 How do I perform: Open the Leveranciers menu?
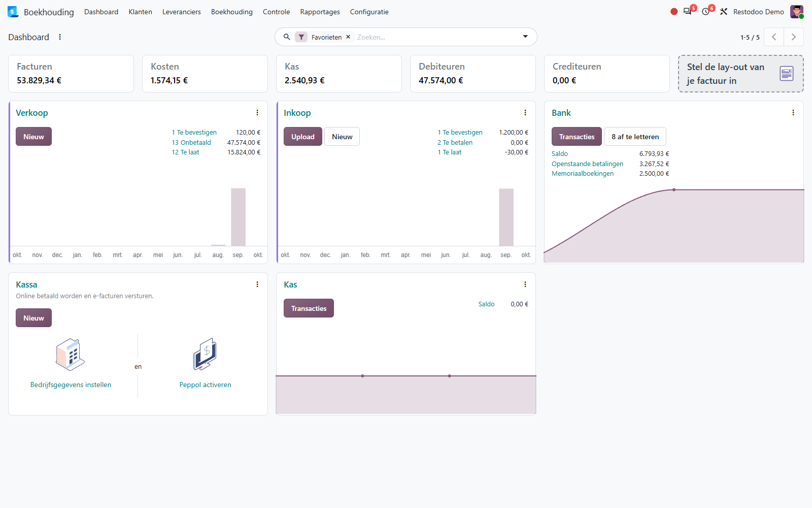click(x=182, y=12)
